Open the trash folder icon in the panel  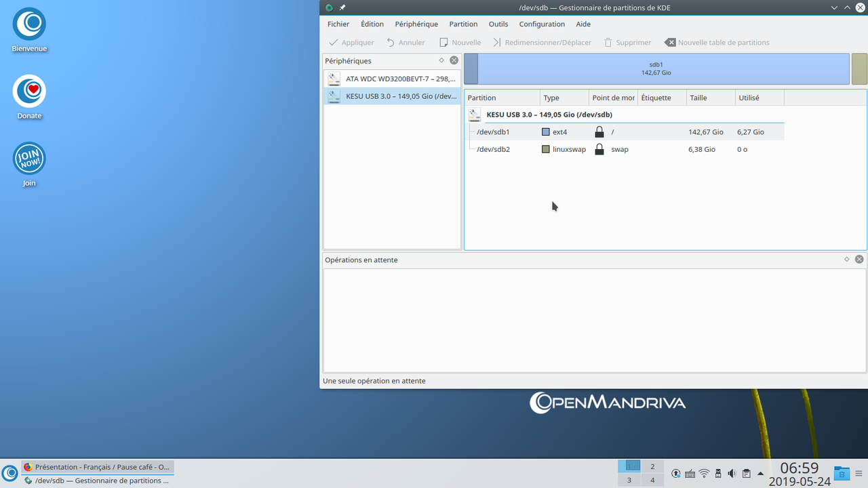click(x=842, y=473)
